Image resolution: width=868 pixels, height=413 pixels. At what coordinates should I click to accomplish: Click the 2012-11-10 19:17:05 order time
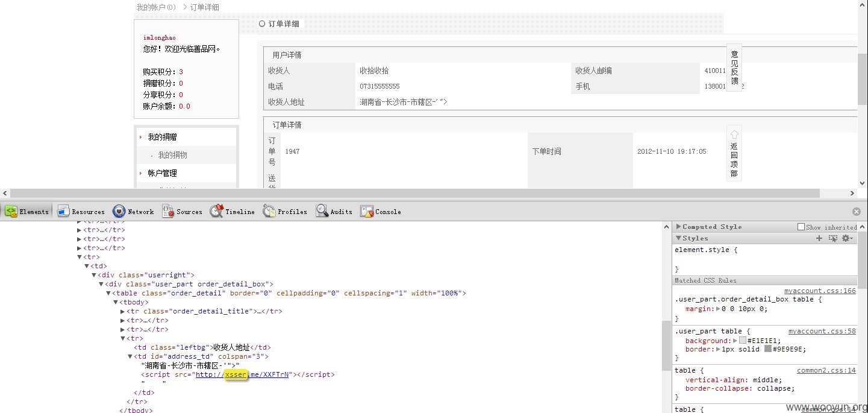pyautogui.click(x=672, y=151)
